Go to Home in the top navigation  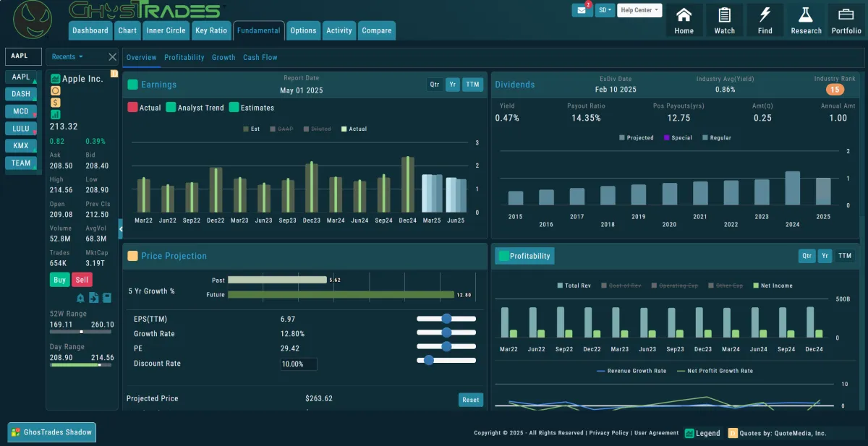point(684,20)
